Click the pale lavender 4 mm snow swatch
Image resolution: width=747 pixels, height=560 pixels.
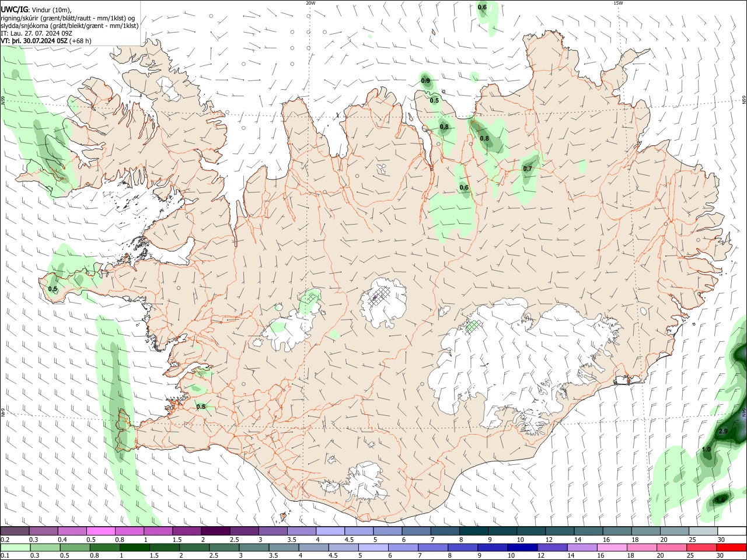[330, 531]
